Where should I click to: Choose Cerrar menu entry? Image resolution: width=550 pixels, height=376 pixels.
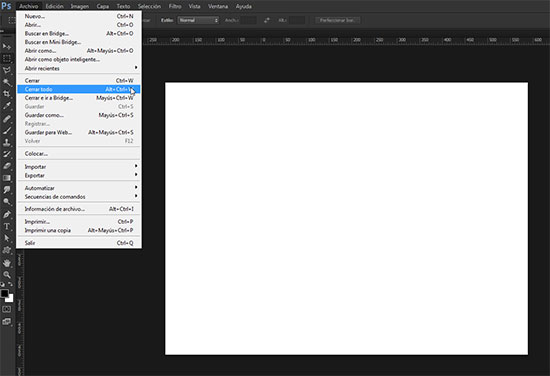[x=79, y=81]
